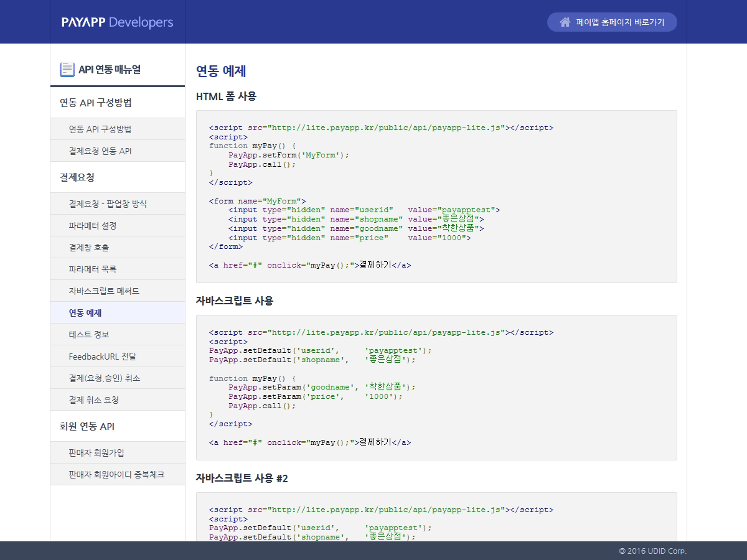Viewport: 747px width, 560px height.
Task: Open 회원 연동 API section header
Action: (x=118, y=426)
